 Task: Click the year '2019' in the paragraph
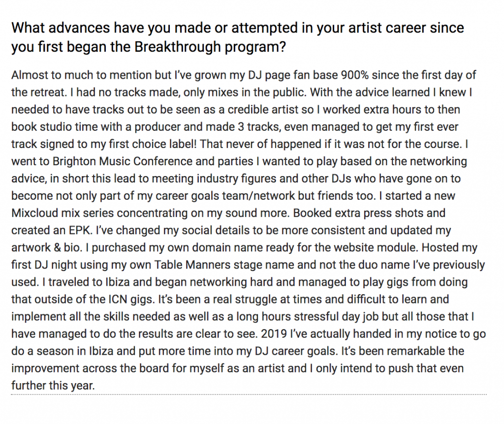(274, 333)
